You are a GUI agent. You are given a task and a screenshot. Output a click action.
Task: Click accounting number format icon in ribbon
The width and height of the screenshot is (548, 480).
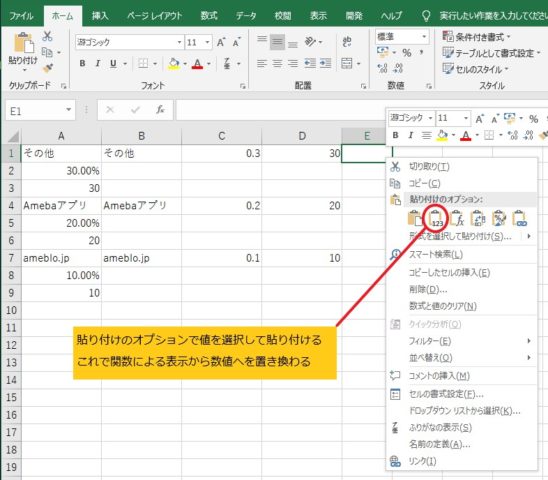383,52
